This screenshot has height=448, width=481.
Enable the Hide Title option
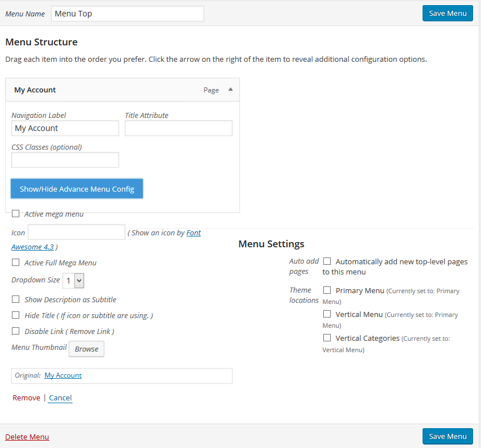tap(16, 315)
